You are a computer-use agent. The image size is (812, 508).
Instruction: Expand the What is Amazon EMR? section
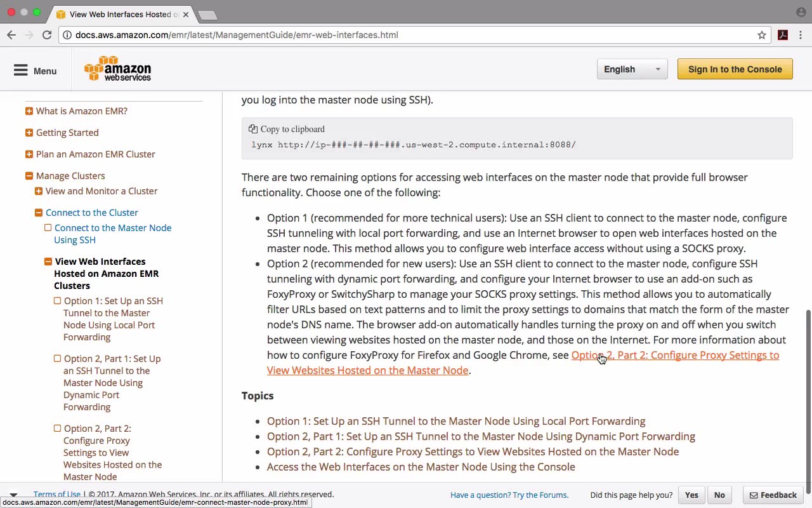coord(29,111)
